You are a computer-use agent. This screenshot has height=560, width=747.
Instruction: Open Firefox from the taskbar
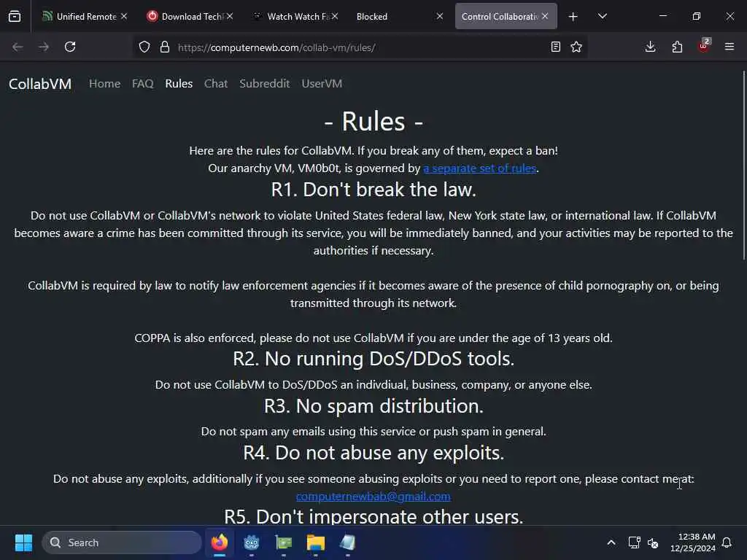[x=220, y=542]
